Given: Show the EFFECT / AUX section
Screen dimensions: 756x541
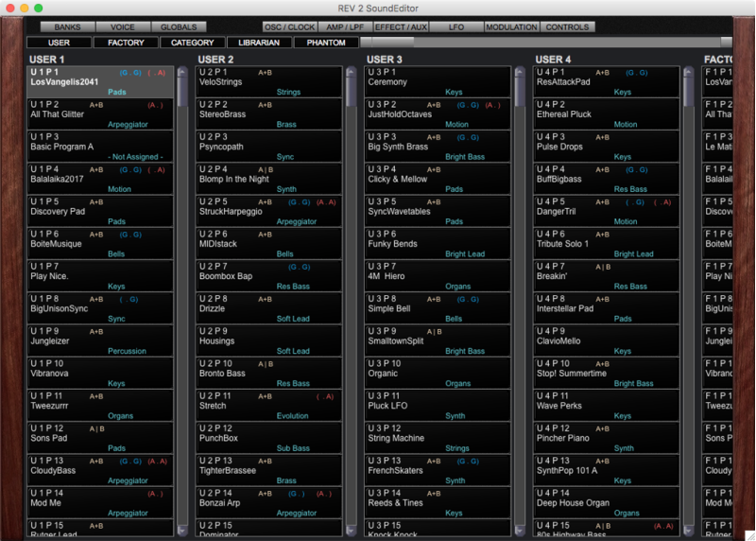Looking at the screenshot, I should click(401, 27).
